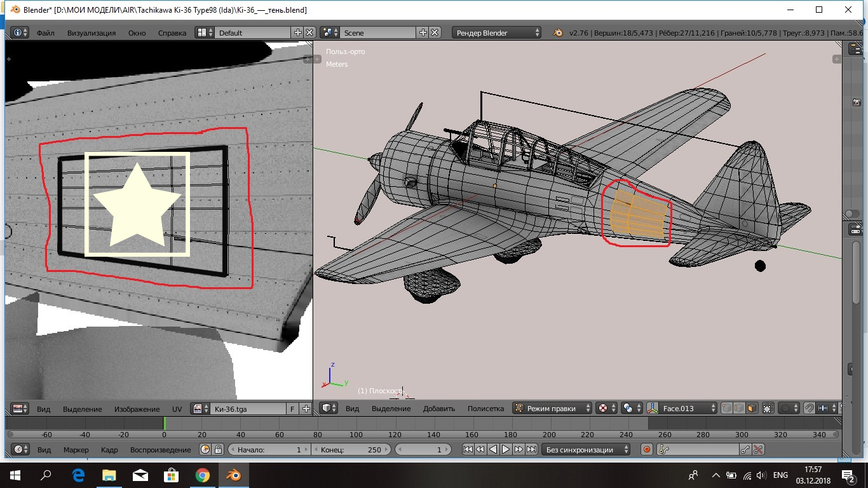Click the 'Конец: 250' end frame field
This screenshot has width=868, height=488.
click(x=351, y=449)
